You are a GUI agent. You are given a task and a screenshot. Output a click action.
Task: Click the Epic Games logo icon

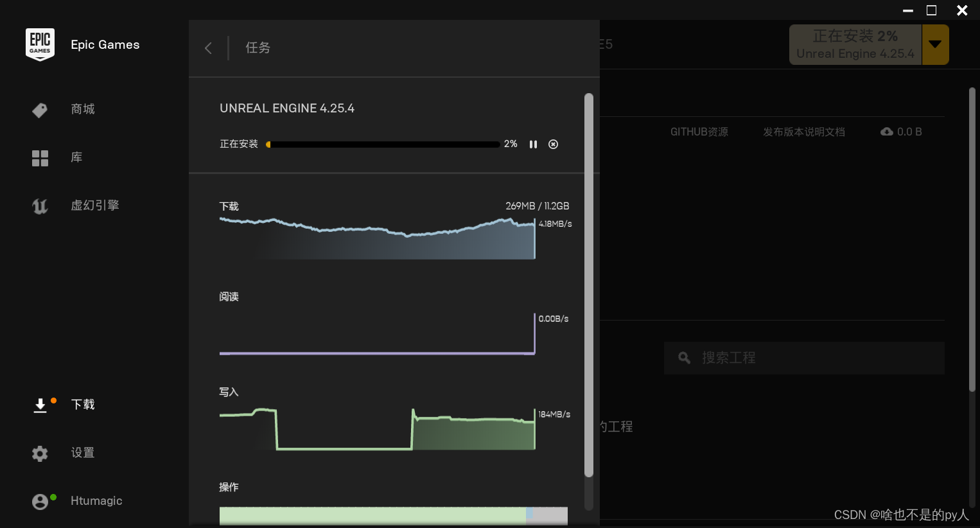(x=40, y=44)
